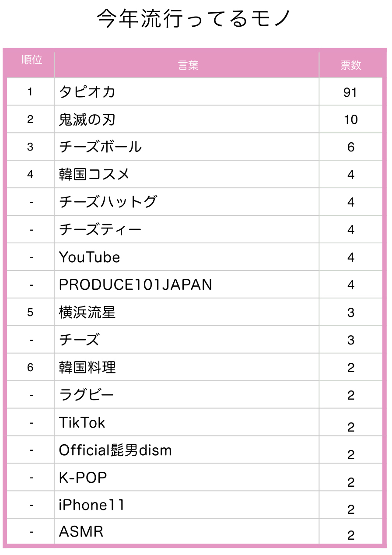
Task: Click the iPhone11 entry
Action: pos(92,506)
